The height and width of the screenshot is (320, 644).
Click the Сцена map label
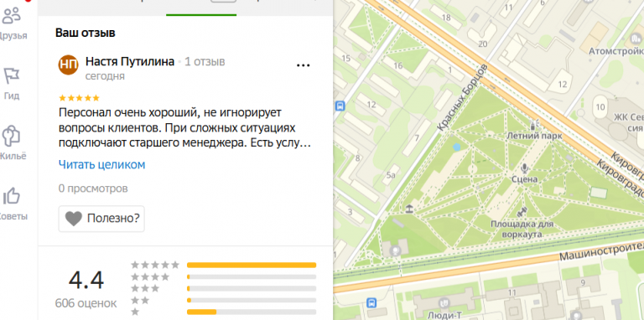click(x=524, y=179)
